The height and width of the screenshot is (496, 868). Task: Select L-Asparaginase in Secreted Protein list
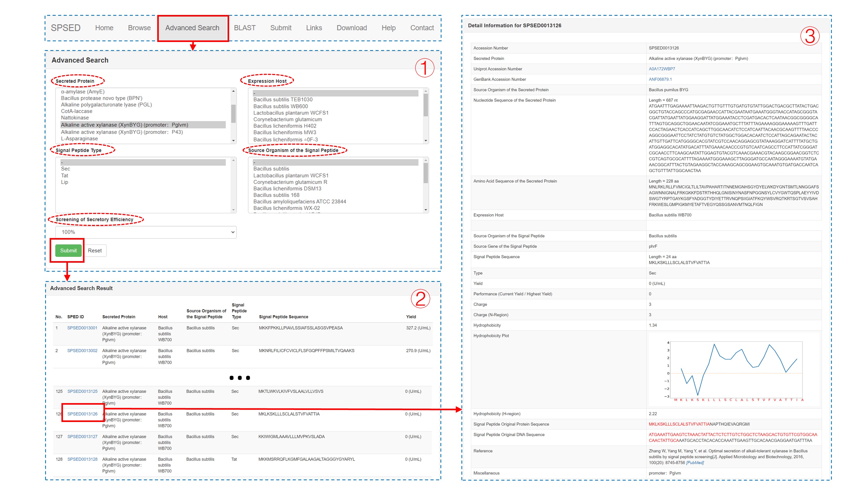79,139
